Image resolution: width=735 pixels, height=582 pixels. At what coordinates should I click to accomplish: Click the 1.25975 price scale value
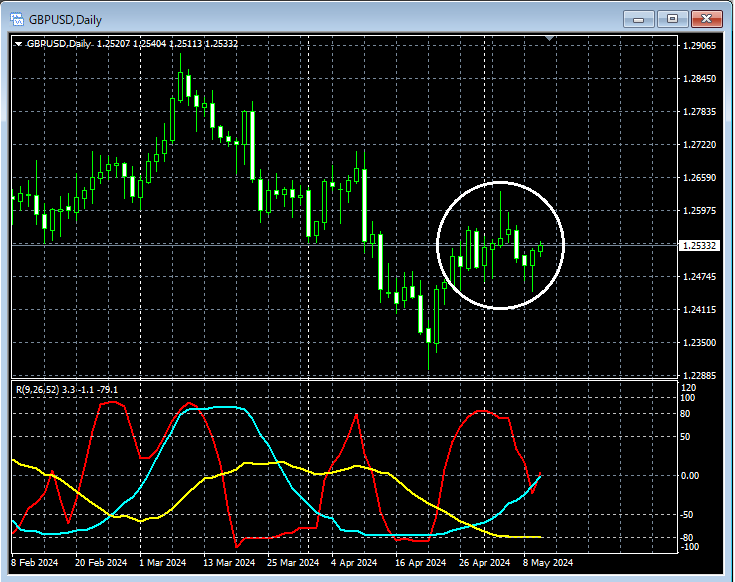coord(699,210)
